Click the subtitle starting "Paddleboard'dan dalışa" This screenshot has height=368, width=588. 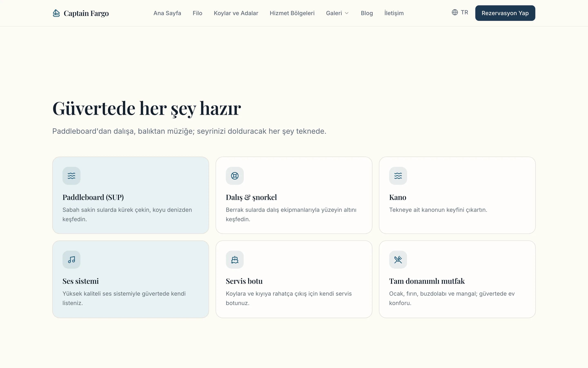[x=189, y=131]
